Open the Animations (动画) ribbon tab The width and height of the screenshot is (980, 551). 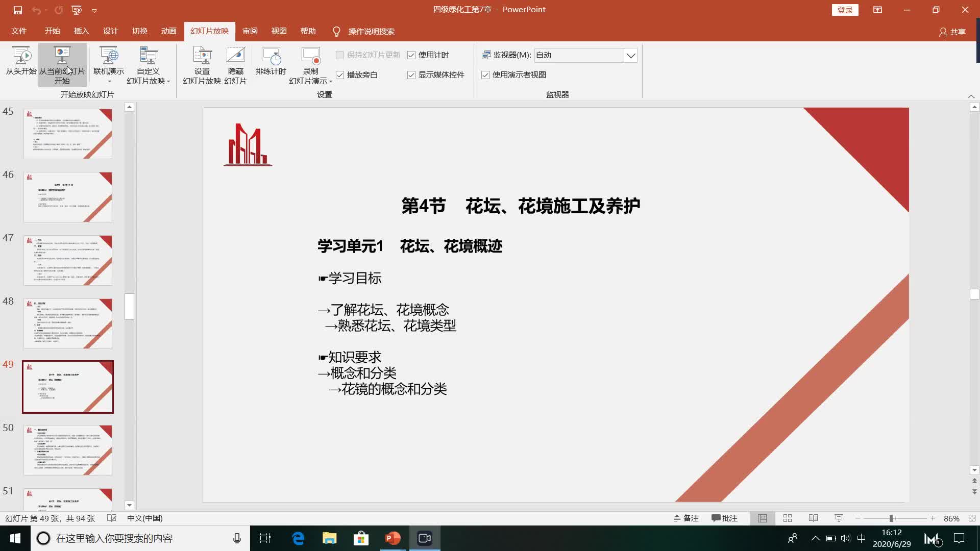[x=168, y=31]
